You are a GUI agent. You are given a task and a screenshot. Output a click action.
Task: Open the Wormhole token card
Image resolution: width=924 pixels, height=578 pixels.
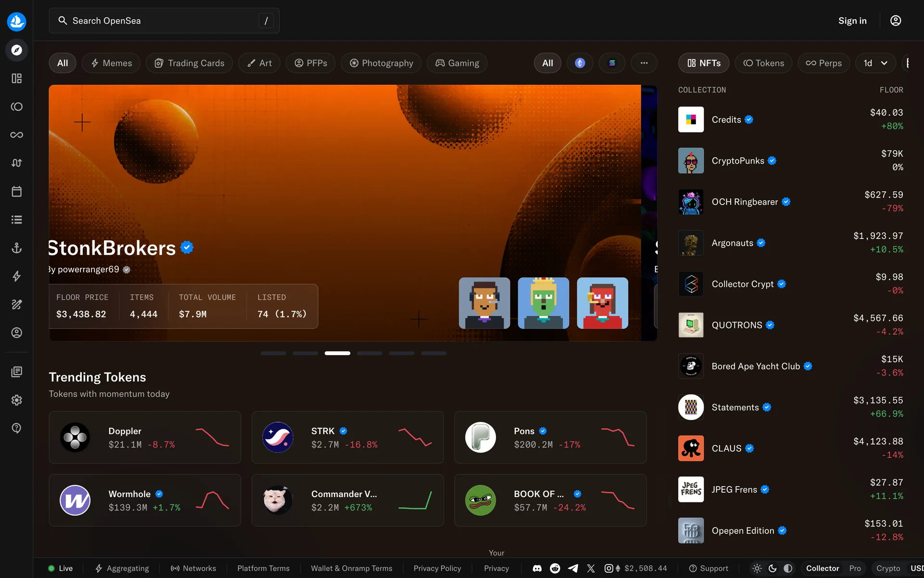[x=145, y=500]
